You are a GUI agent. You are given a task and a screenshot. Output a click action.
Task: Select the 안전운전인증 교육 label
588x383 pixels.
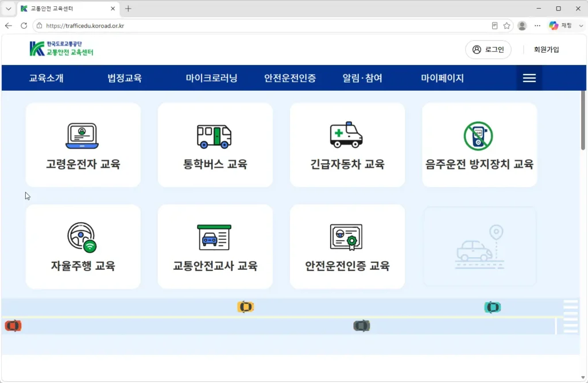click(347, 266)
